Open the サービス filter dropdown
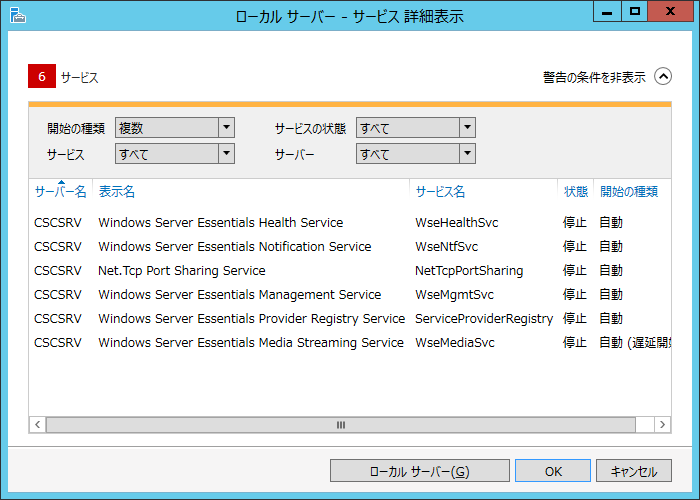Image resolution: width=700 pixels, height=500 pixels. (x=175, y=154)
